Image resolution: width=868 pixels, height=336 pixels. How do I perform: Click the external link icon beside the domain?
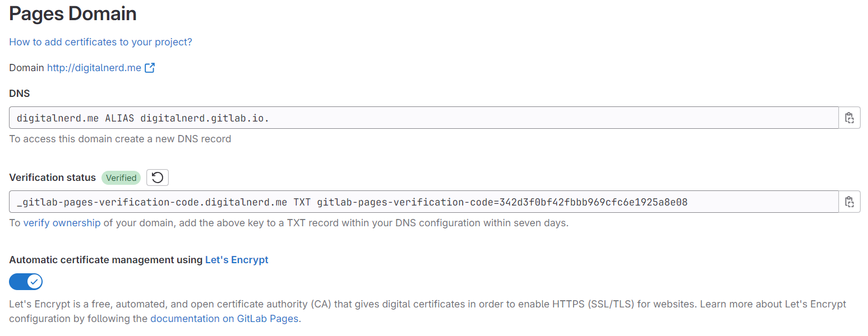pos(150,68)
